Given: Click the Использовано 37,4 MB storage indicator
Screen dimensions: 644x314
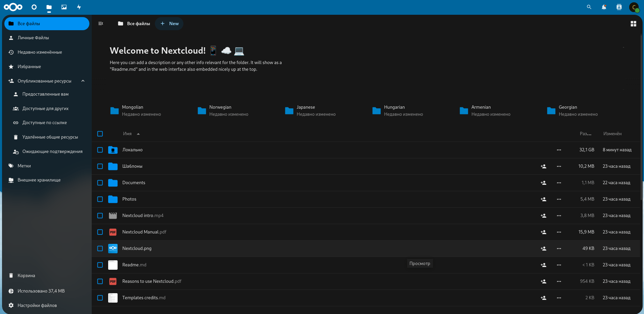Looking at the screenshot, I should (x=47, y=291).
